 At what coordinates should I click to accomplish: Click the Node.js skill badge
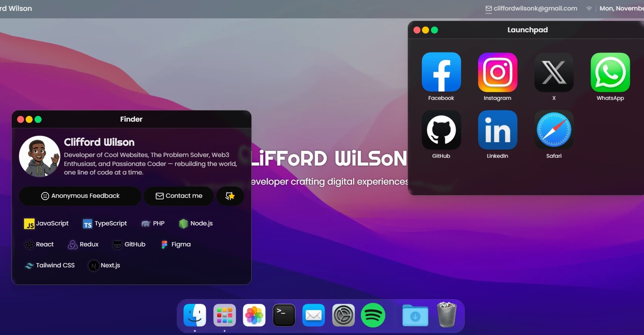pyautogui.click(x=195, y=223)
